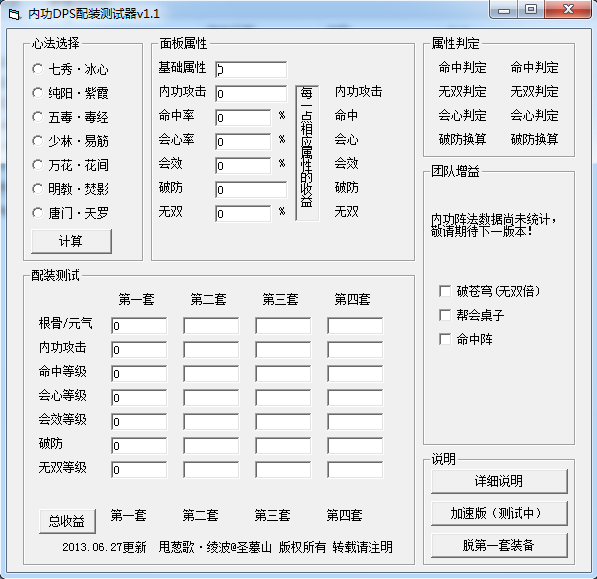Focus 第一套 内功攻击 field in 配装测试
This screenshot has height=579, width=597.
[x=139, y=350]
